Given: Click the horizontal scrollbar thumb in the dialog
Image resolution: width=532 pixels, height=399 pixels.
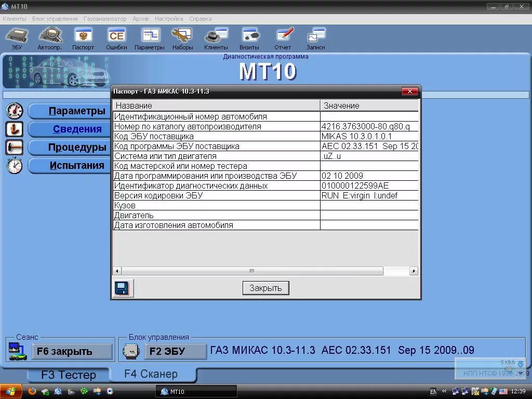Looking at the screenshot, I should (x=252, y=271).
